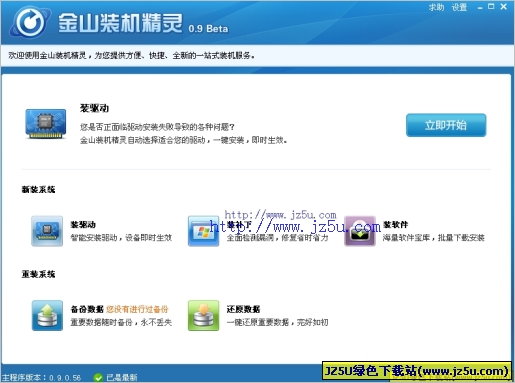
Task: Minimize the window
Action: point(480,7)
